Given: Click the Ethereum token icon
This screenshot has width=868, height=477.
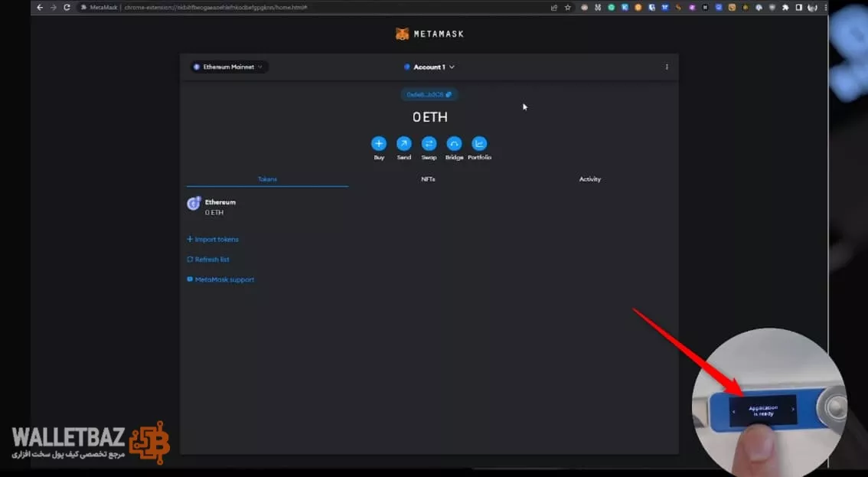Looking at the screenshot, I should [x=194, y=204].
